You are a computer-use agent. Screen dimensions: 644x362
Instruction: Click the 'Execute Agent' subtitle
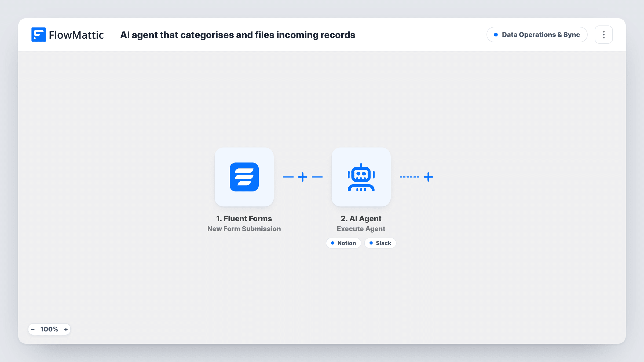361,229
